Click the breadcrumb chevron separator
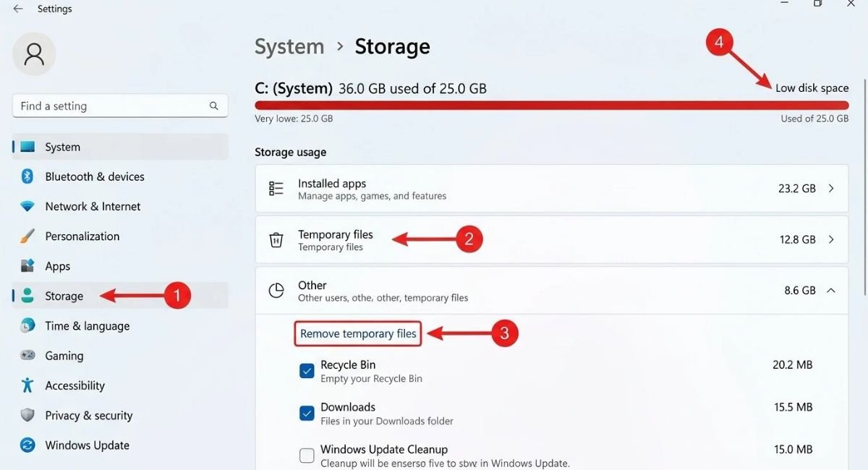The image size is (868, 470). pos(340,46)
